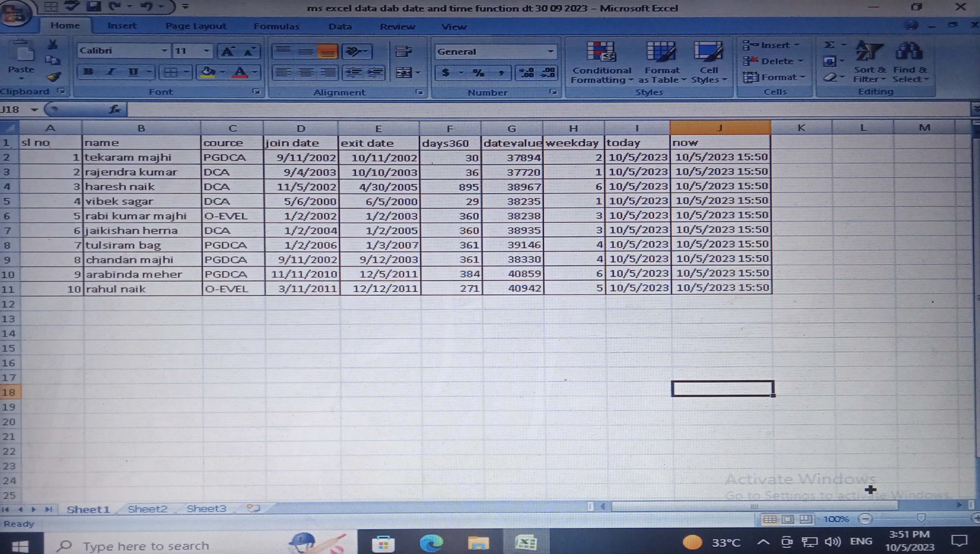Viewport: 980px width, 554px height.
Task: Open the Name Box dropdown arrow
Action: pos(34,110)
